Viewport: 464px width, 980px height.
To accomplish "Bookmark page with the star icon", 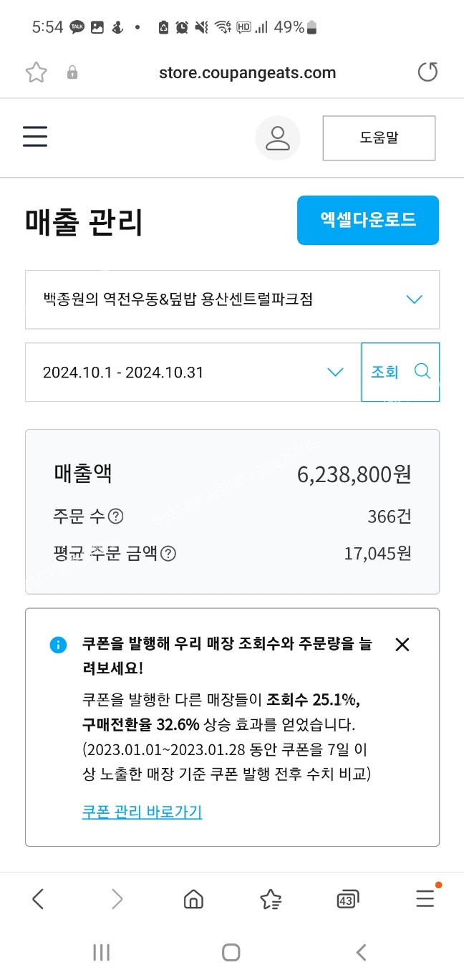I will [x=36, y=72].
